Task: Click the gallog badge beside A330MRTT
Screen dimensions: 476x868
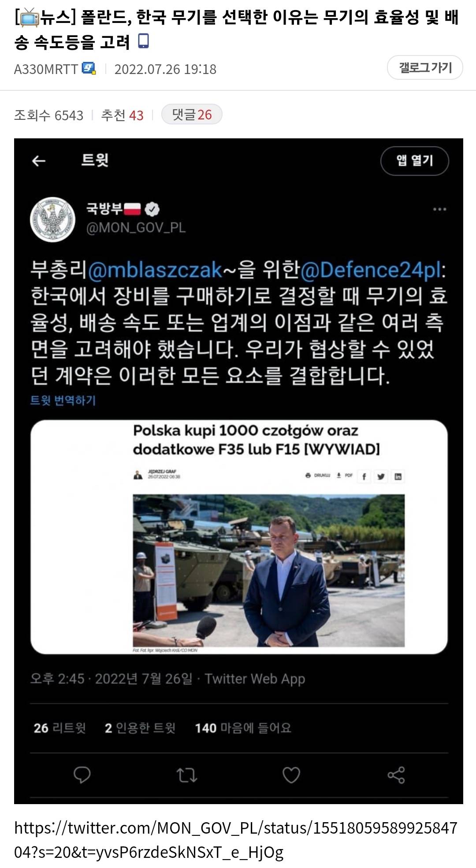Action: 89,69
